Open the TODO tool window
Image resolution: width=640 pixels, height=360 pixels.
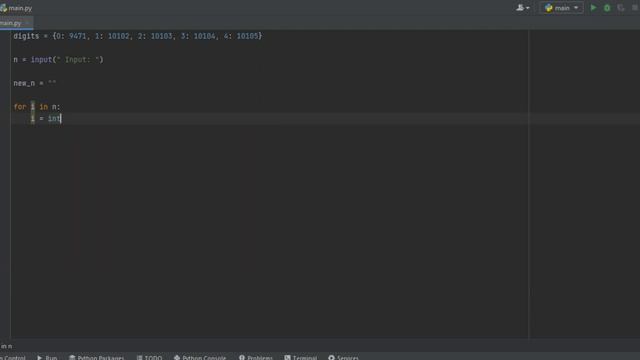(149, 357)
